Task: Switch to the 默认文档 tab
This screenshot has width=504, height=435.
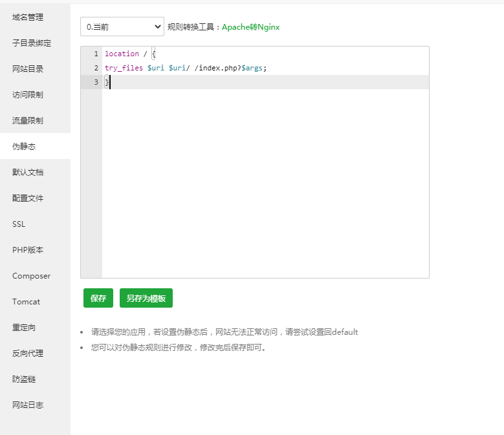Action: (28, 172)
